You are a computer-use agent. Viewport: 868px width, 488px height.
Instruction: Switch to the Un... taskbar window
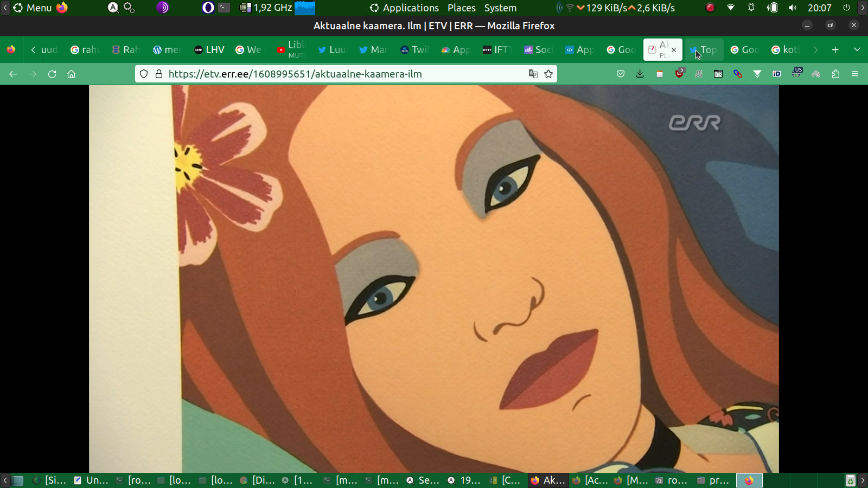point(91,480)
